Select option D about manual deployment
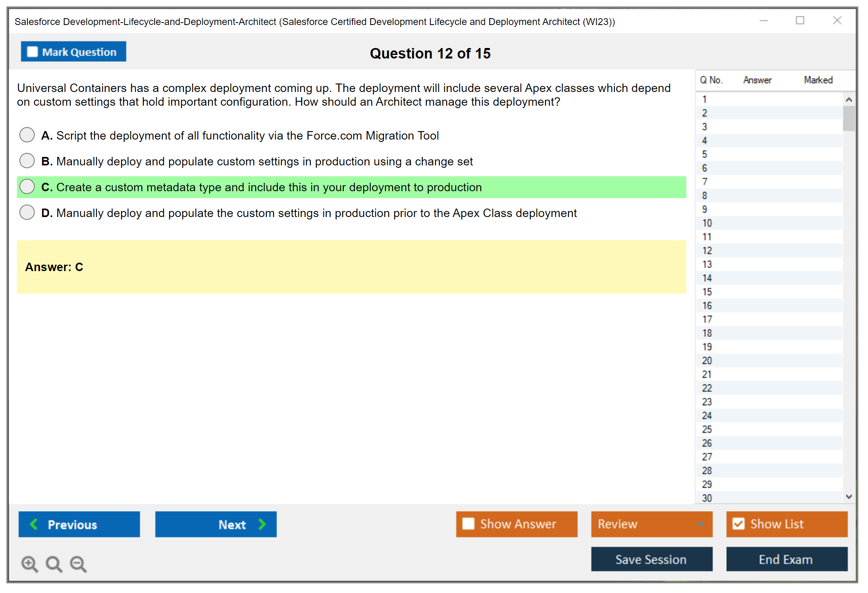The height and width of the screenshot is (593, 868). 27,212
